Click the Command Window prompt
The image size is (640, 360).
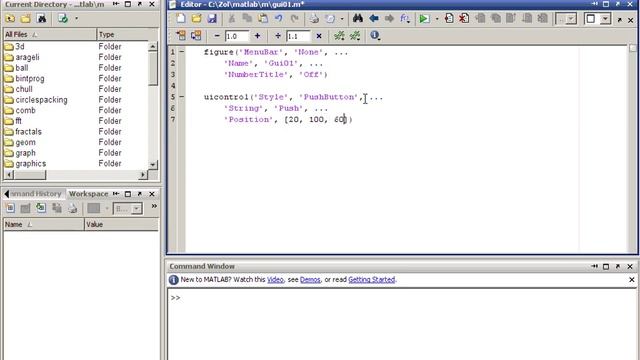(176, 298)
